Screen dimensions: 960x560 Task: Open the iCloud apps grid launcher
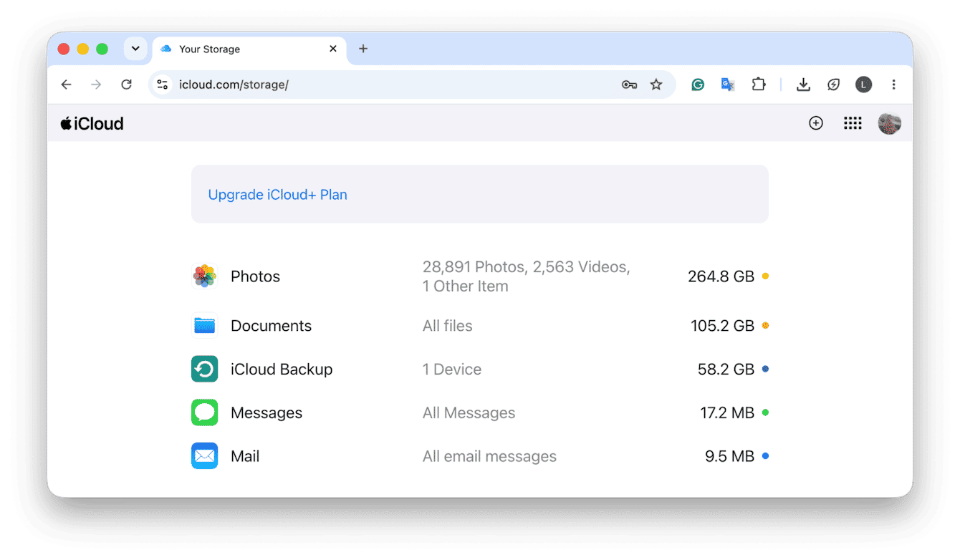853,123
